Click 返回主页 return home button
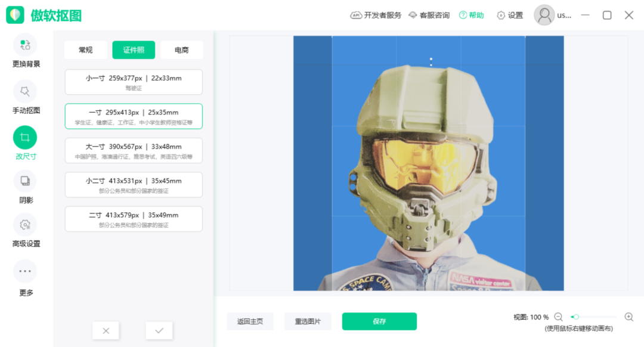Image resolution: width=644 pixels, height=347 pixels. click(x=250, y=321)
